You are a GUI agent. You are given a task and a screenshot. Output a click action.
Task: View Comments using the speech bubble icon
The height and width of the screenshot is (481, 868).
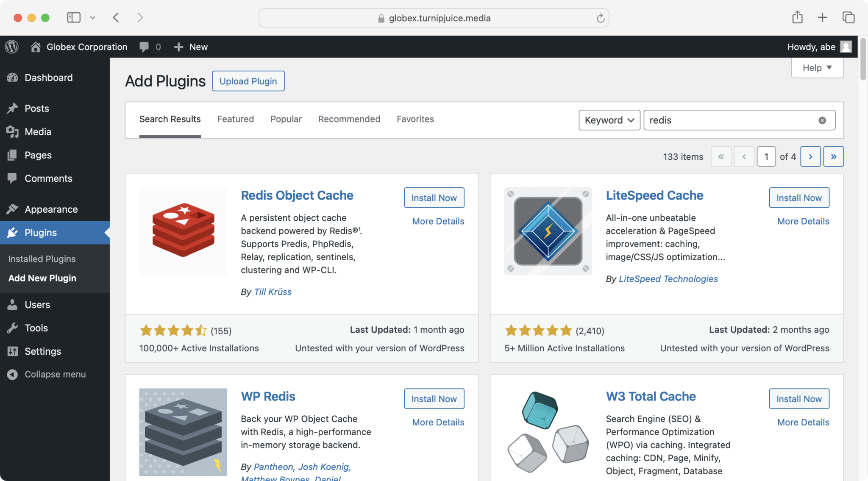click(x=12, y=178)
